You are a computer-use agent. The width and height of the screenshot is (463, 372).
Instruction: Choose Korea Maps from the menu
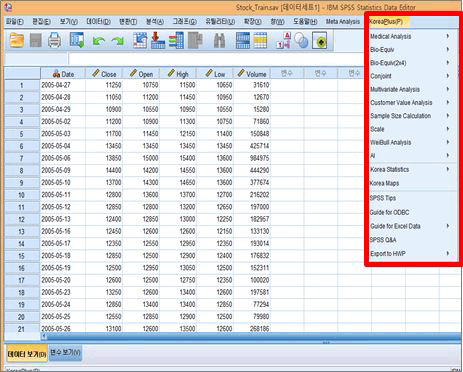[x=411, y=183]
